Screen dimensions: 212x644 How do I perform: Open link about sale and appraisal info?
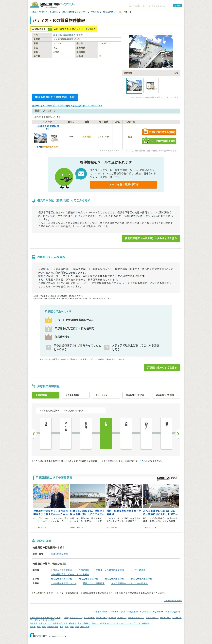point(67,106)
